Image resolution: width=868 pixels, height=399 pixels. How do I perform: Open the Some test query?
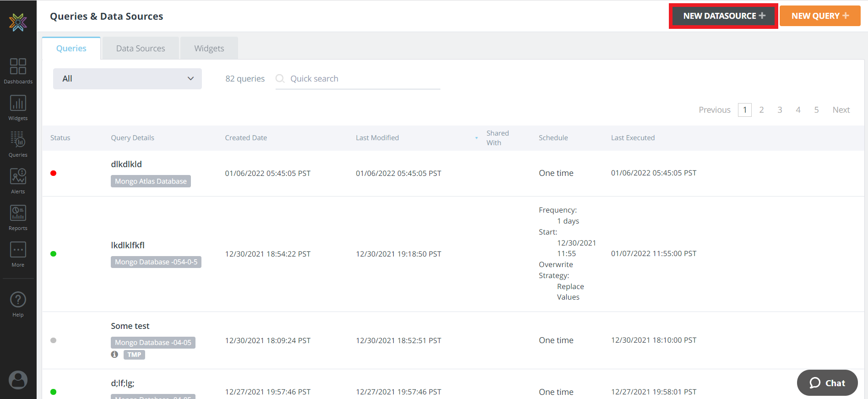pyautogui.click(x=130, y=326)
